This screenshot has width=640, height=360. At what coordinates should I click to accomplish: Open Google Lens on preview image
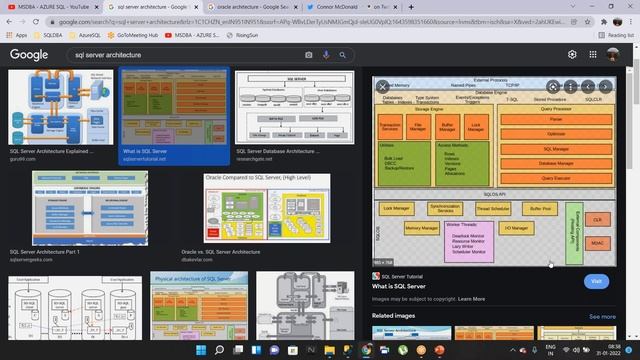click(x=553, y=87)
